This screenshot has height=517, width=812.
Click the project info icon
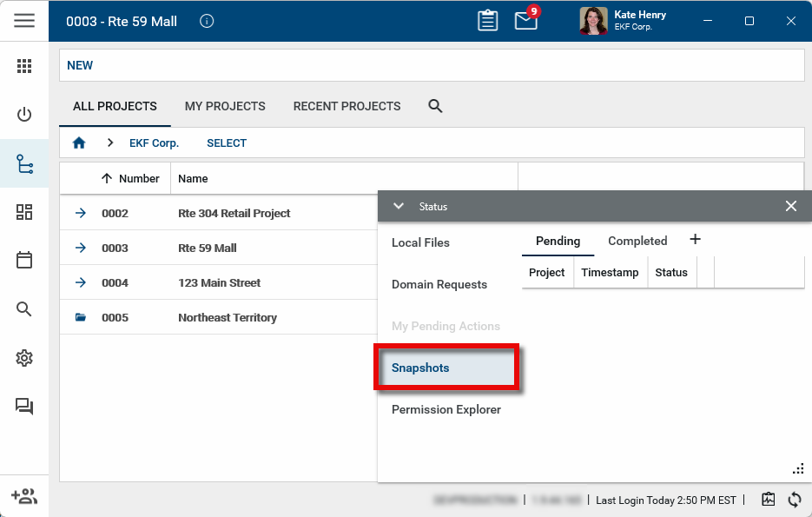click(x=207, y=21)
